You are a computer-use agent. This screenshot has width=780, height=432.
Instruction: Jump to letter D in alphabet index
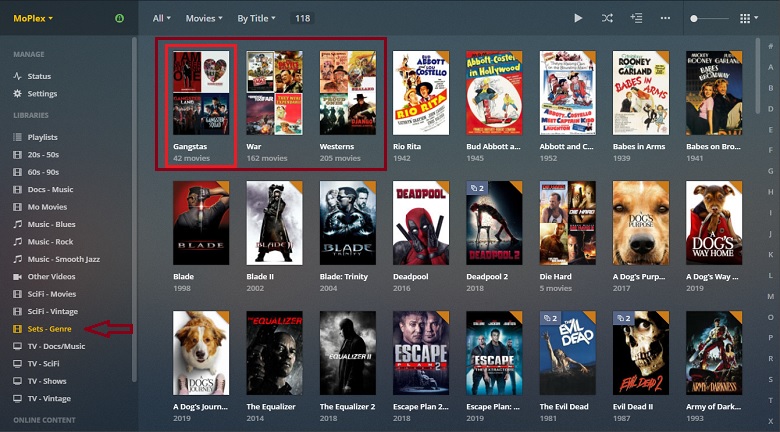pyautogui.click(x=771, y=108)
